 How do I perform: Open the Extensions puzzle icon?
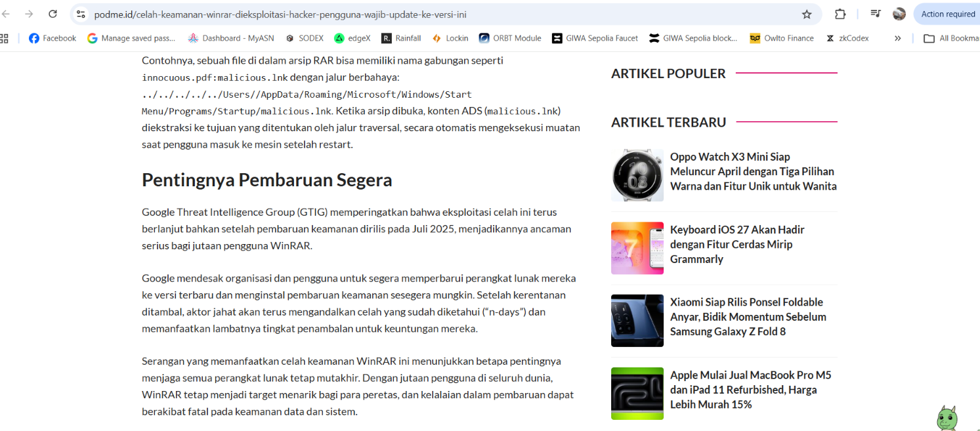(840, 14)
